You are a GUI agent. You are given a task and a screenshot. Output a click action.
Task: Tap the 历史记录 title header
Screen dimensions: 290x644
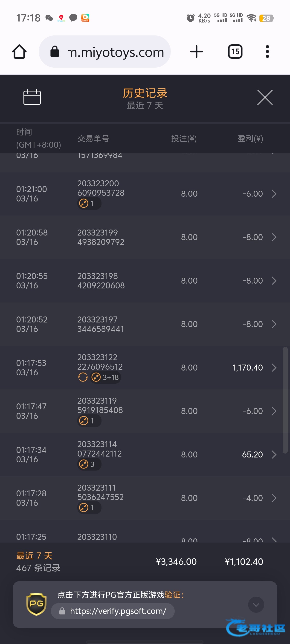(145, 93)
